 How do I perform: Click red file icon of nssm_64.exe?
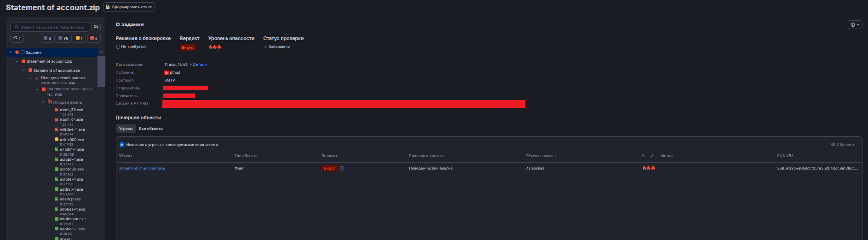click(57, 120)
